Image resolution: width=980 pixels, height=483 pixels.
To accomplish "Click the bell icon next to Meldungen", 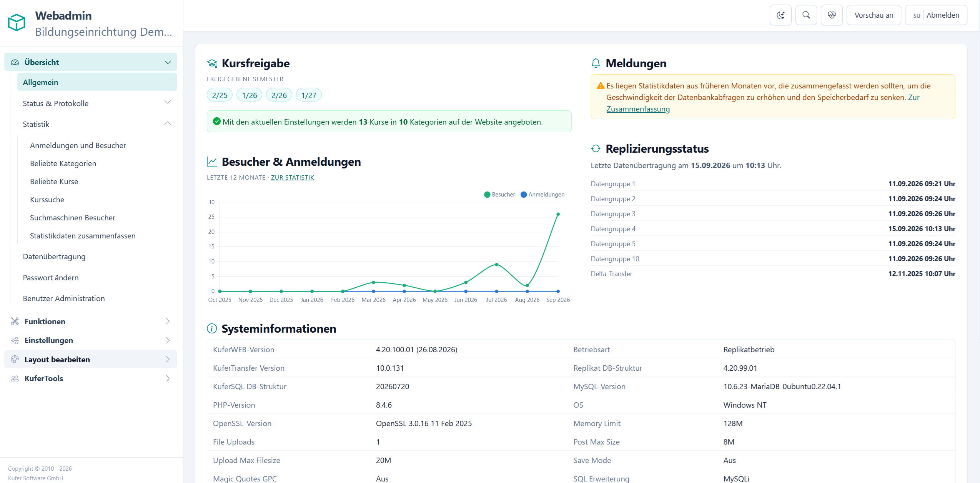I will [596, 63].
